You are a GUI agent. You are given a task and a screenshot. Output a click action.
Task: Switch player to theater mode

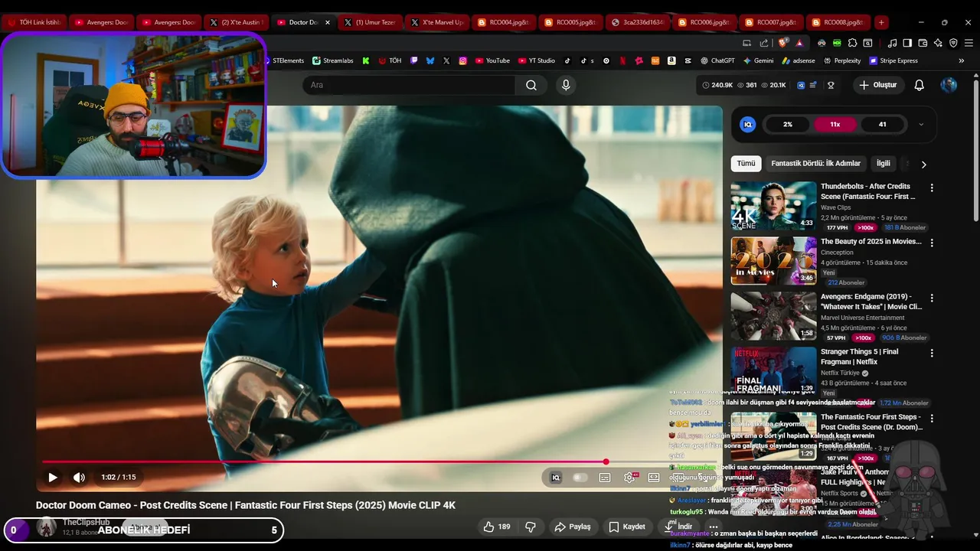point(654,478)
